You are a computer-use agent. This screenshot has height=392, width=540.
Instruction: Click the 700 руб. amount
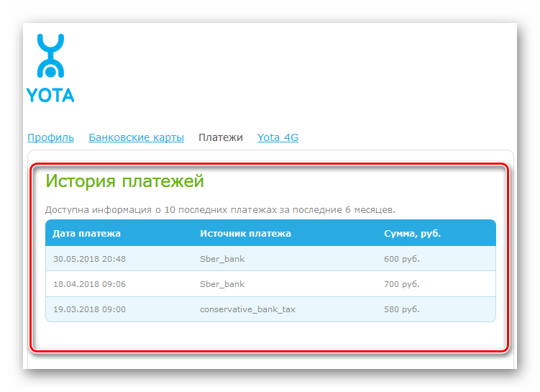[x=402, y=284]
